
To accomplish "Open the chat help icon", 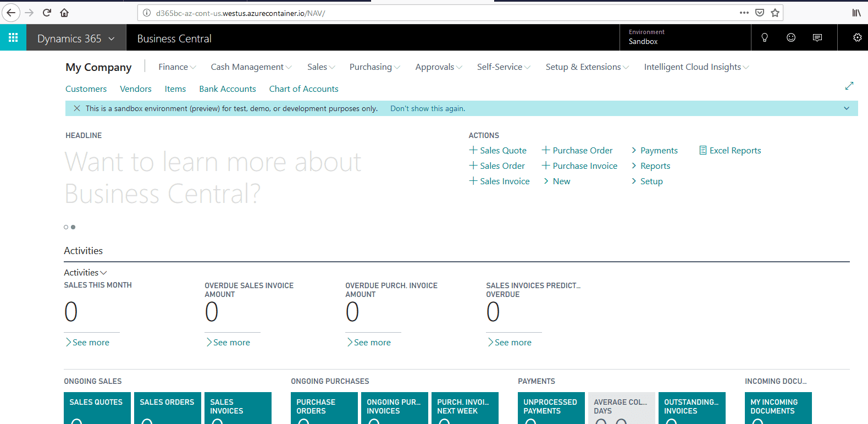I will click(817, 37).
